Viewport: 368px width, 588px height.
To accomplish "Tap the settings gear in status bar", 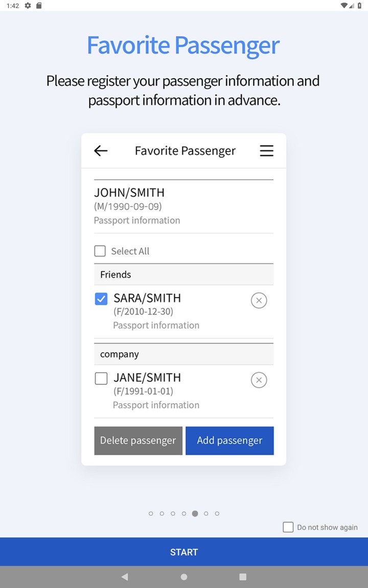I will coord(28,6).
